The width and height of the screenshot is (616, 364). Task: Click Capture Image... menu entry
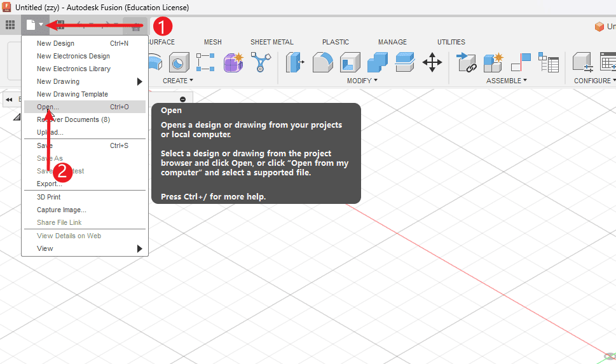[61, 210]
